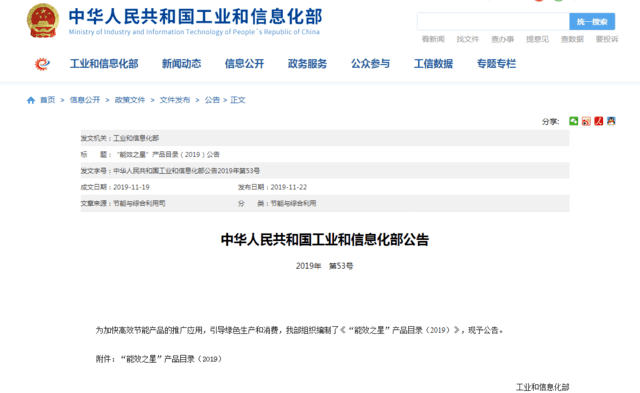Click the English ministry name subtitle

[x=194, y=32]
